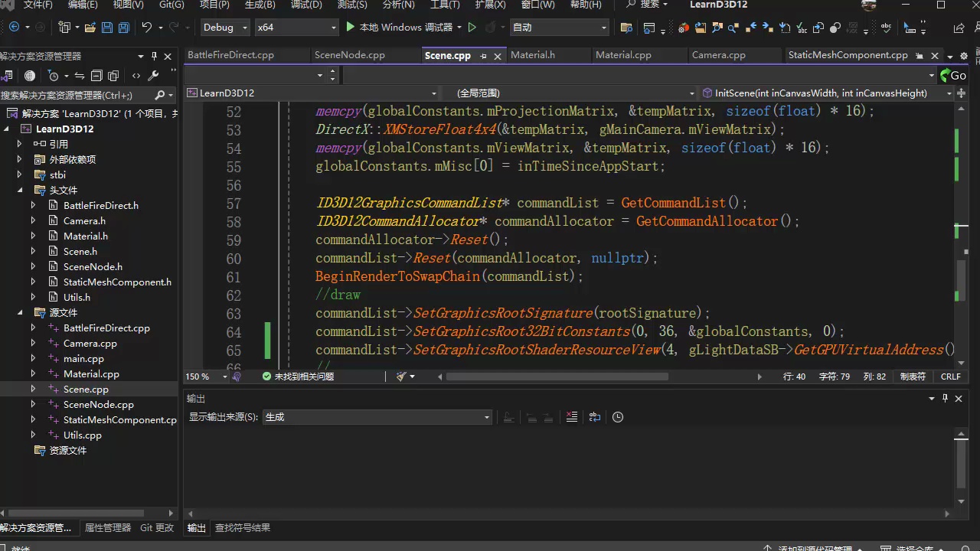This screenshot has width=980, height=551.
Task: Click the Go button
Action: point(952,75)
